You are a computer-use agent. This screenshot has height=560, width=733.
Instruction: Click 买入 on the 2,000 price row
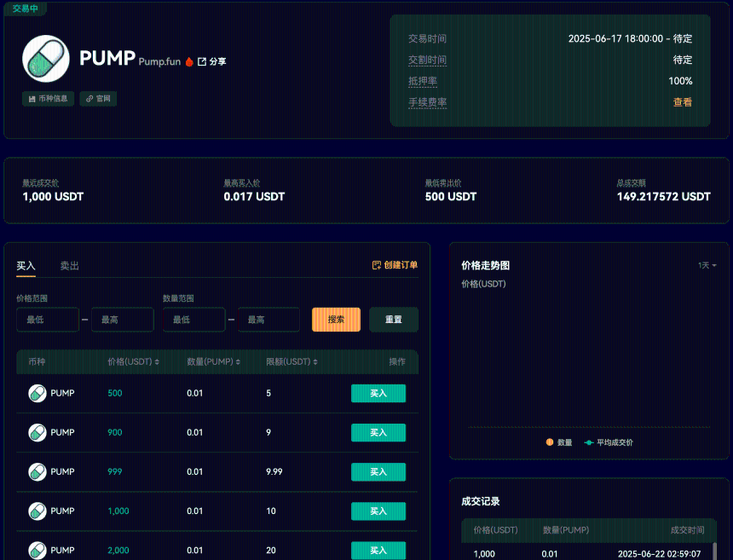coord(378,550)
